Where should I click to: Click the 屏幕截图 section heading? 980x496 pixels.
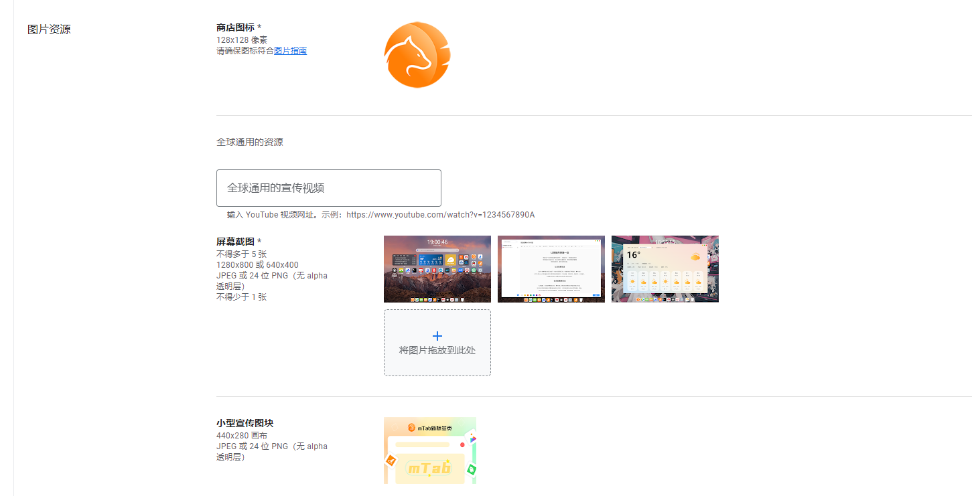click(234, 242)
